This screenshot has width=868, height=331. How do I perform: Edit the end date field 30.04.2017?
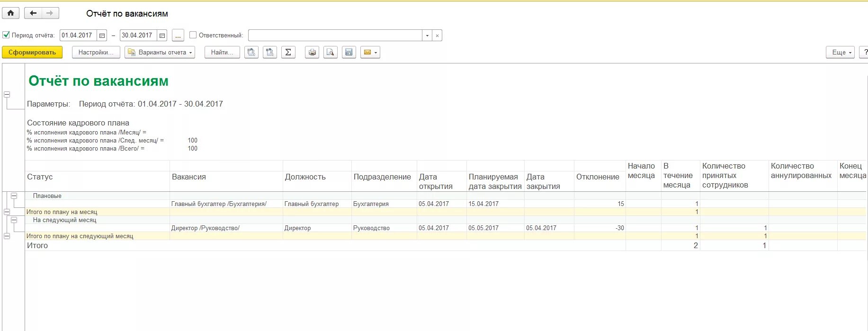point(138,36)
